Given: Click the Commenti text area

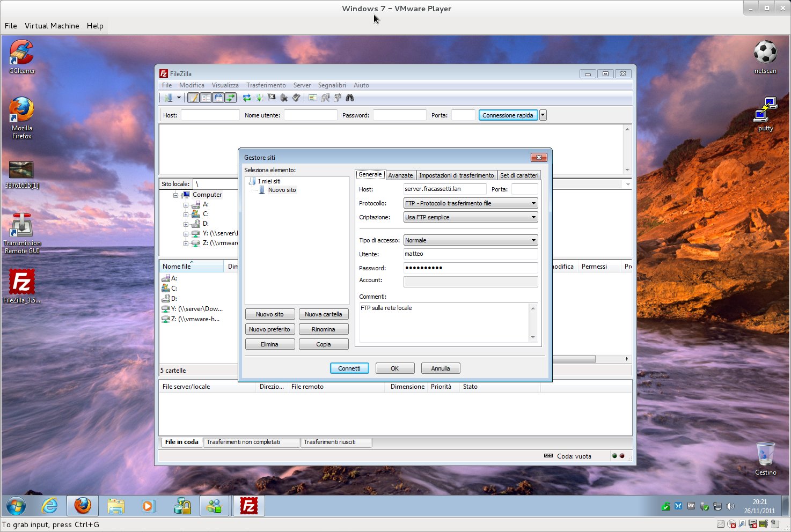Looking at the screenshot, I should pos(445,322).
